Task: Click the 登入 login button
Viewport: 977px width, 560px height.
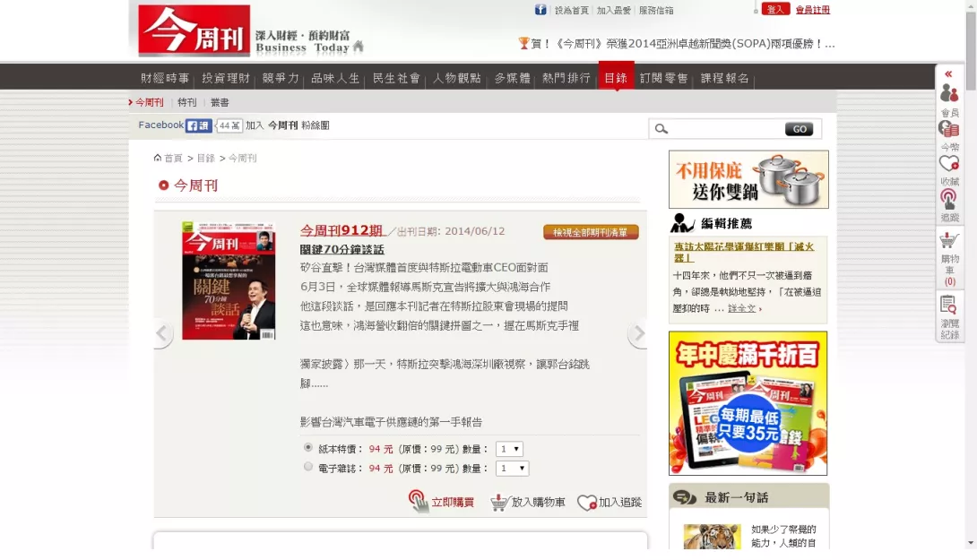Action: click(x=775, y=9)
